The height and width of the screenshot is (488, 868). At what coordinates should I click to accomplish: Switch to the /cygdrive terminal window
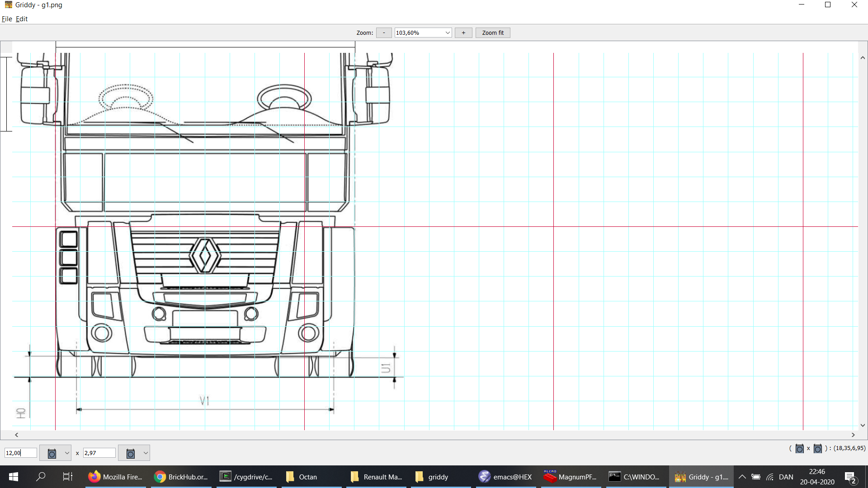(x=246, y=477)
